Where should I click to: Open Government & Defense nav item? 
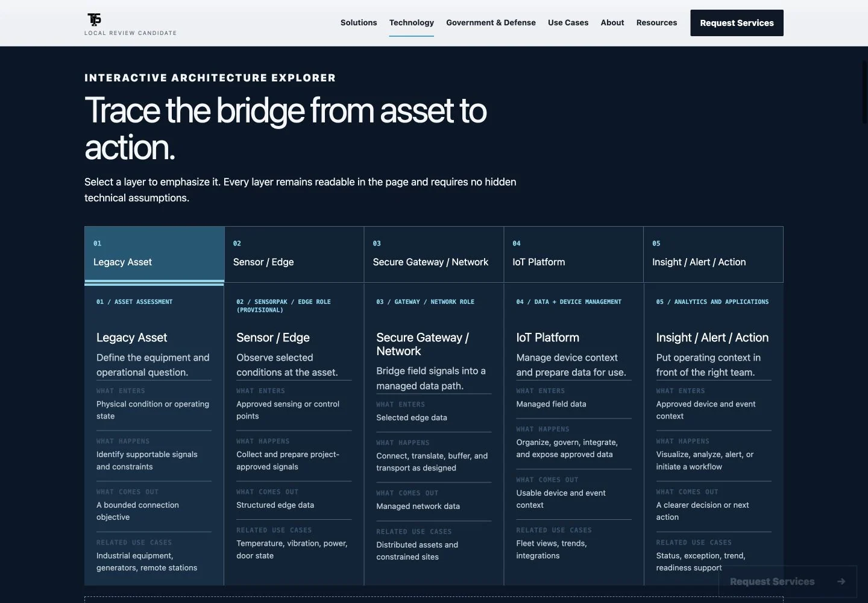pyautogui.click(x=491, y=22)
